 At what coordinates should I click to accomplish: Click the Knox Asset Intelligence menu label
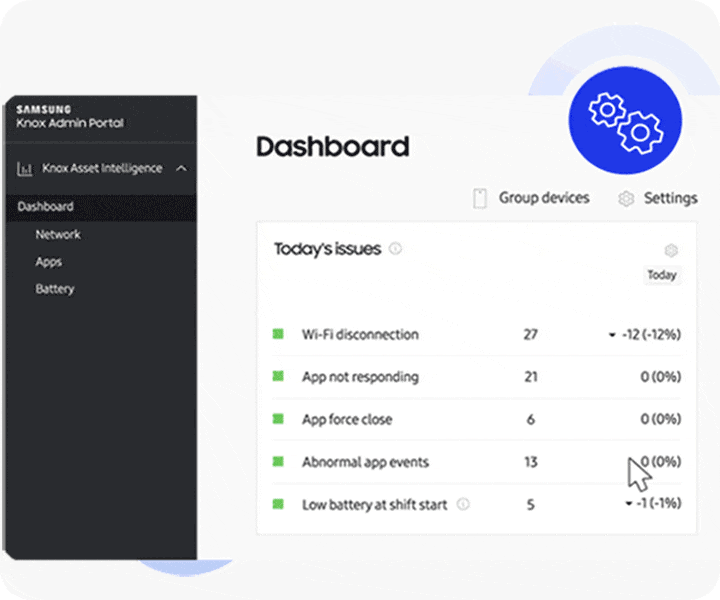pyautogui.click(x=102, y=168)
